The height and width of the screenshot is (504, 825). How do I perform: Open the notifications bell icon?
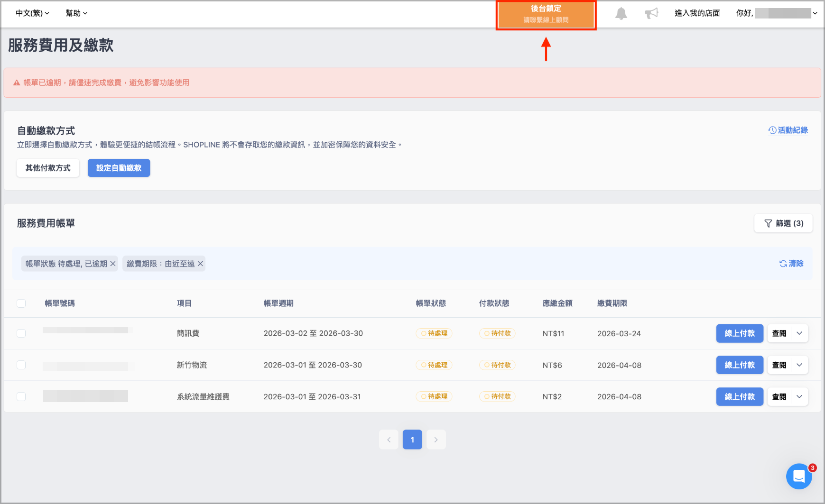point(621,13)
